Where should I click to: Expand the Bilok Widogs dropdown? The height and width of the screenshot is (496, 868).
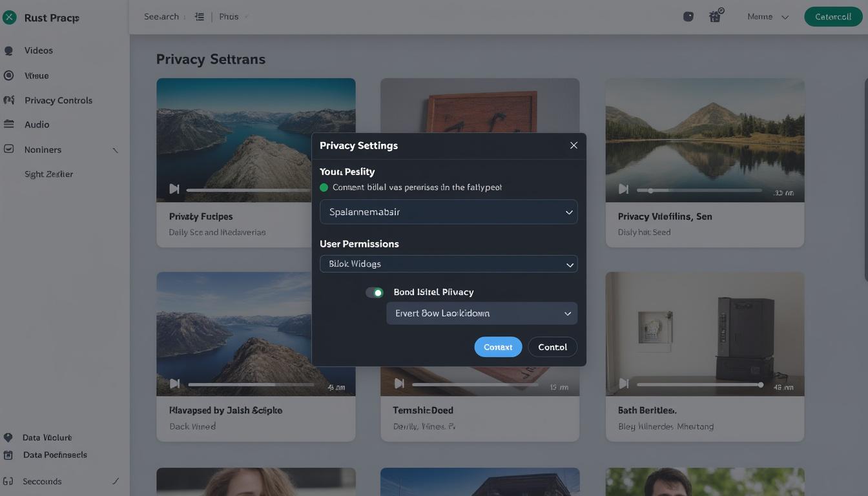[448, 264]
